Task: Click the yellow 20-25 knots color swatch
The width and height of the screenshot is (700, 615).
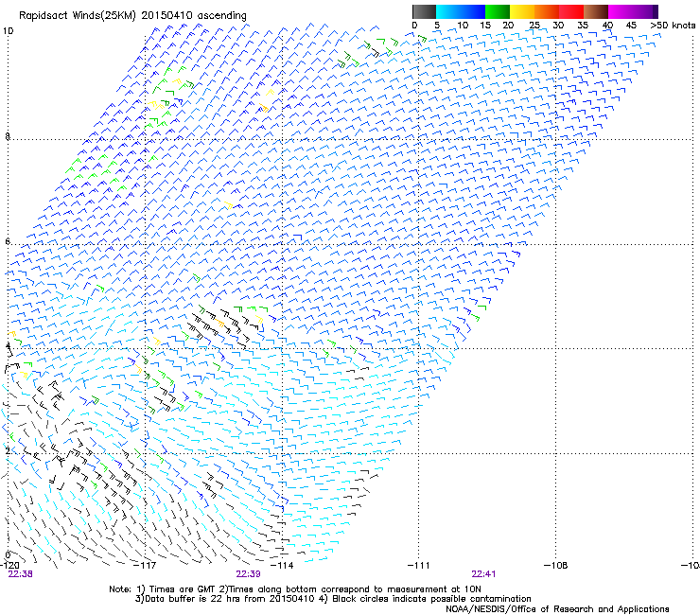Action: pyautogui.click(x=522, y=11)
